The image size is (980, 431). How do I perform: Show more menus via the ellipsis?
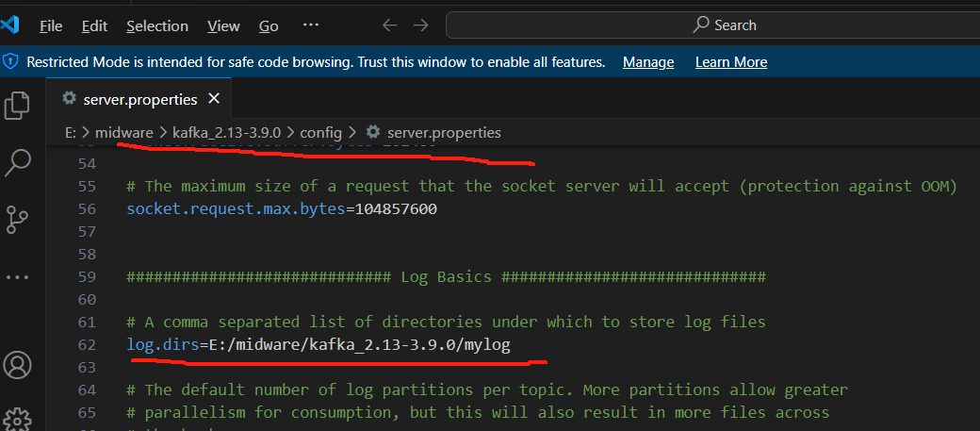coord(311,25)
